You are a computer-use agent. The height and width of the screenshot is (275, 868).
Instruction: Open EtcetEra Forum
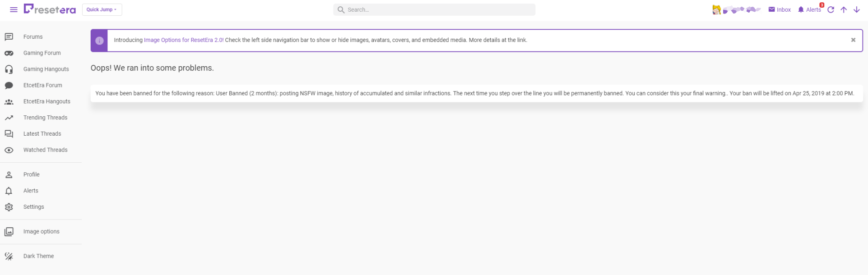pyautogui.click(x=43, y=85)
